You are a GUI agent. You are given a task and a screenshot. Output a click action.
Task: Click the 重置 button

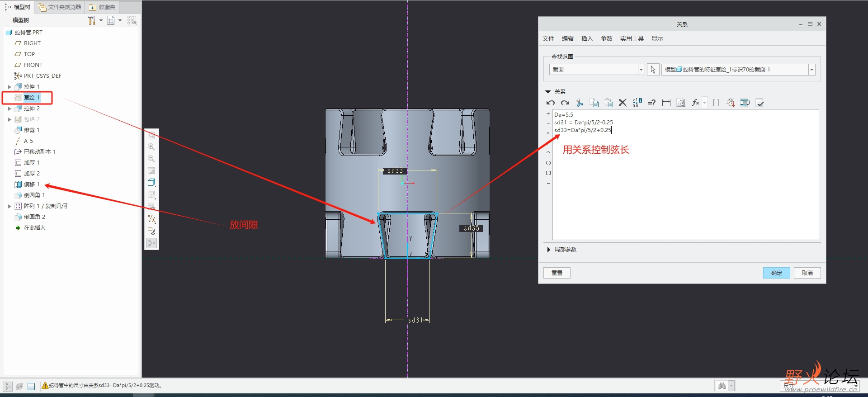557,273
